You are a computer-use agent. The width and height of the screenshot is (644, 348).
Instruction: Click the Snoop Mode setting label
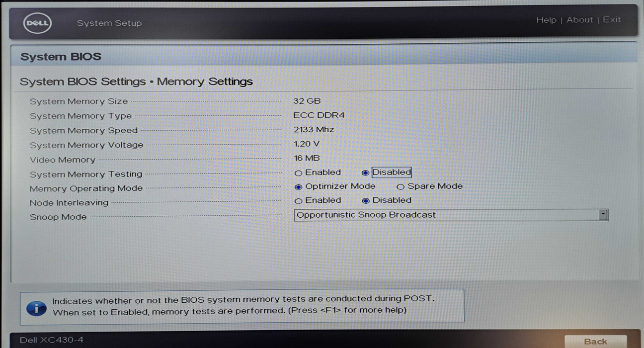pyautogui.click(x=58, y=217)
